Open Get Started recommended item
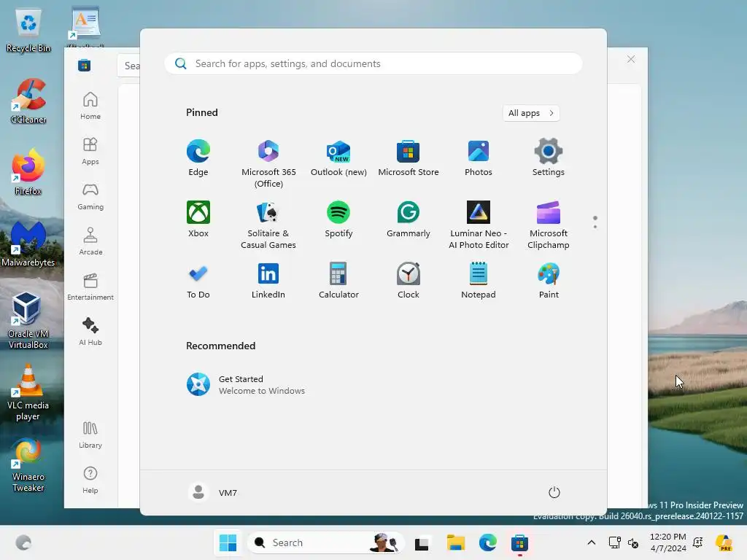 click(247, 385)
